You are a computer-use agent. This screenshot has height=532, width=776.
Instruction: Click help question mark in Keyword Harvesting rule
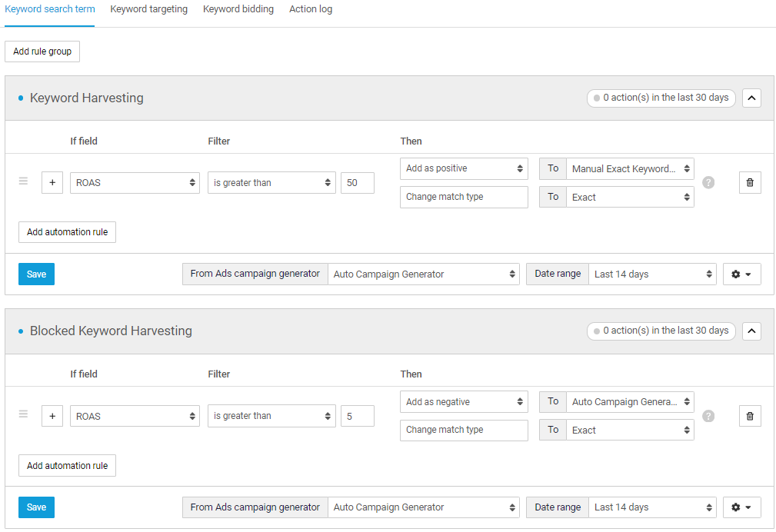[x=708, y=183]
